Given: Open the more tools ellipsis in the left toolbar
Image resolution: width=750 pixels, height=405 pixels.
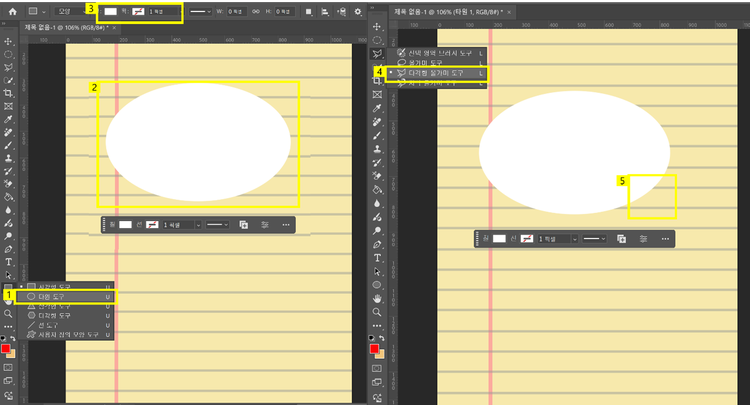Looking at the screenshot, I should coord(8,327).
